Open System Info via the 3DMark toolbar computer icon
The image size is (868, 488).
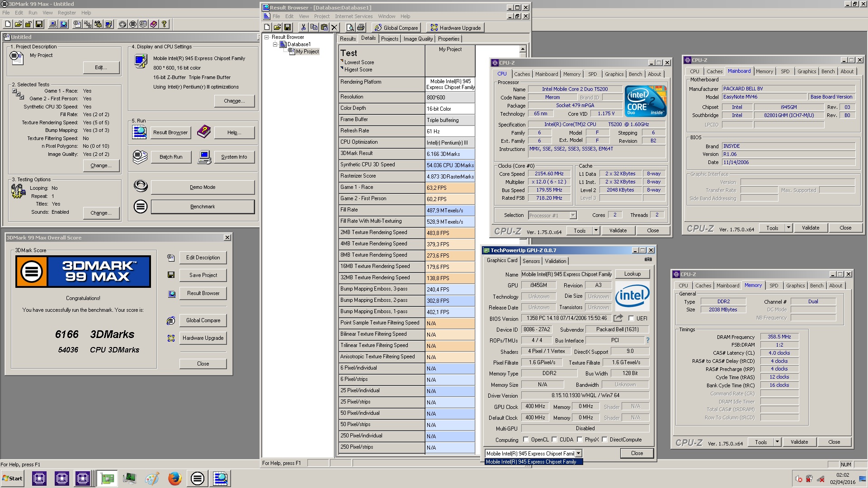coord(53,24)
